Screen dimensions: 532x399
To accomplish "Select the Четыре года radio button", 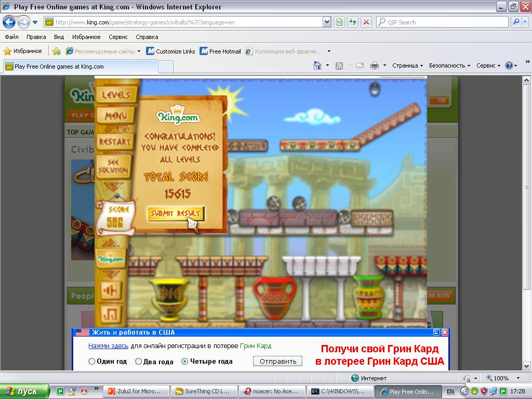I will point(184,362).
